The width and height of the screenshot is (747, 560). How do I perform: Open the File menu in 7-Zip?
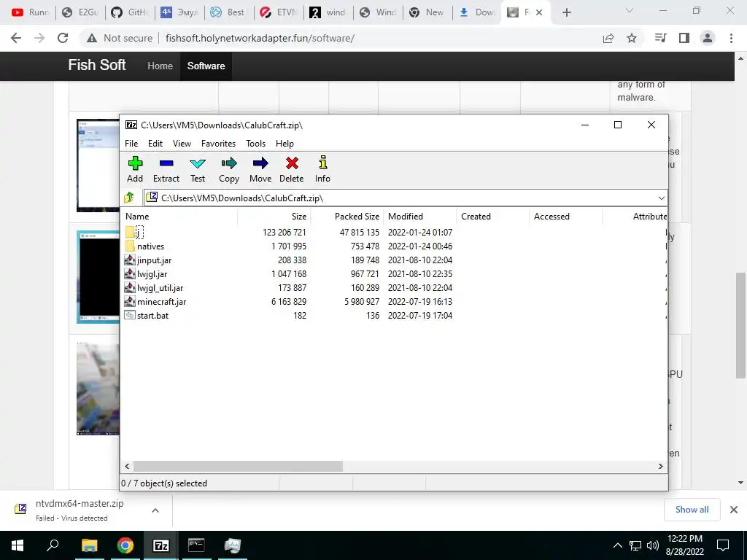coord(131,144)
